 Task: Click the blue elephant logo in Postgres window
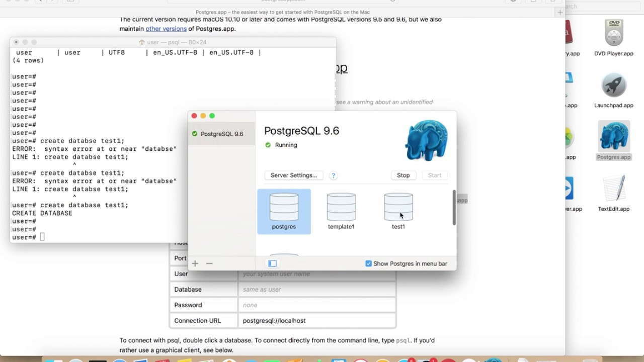(427, 140)
